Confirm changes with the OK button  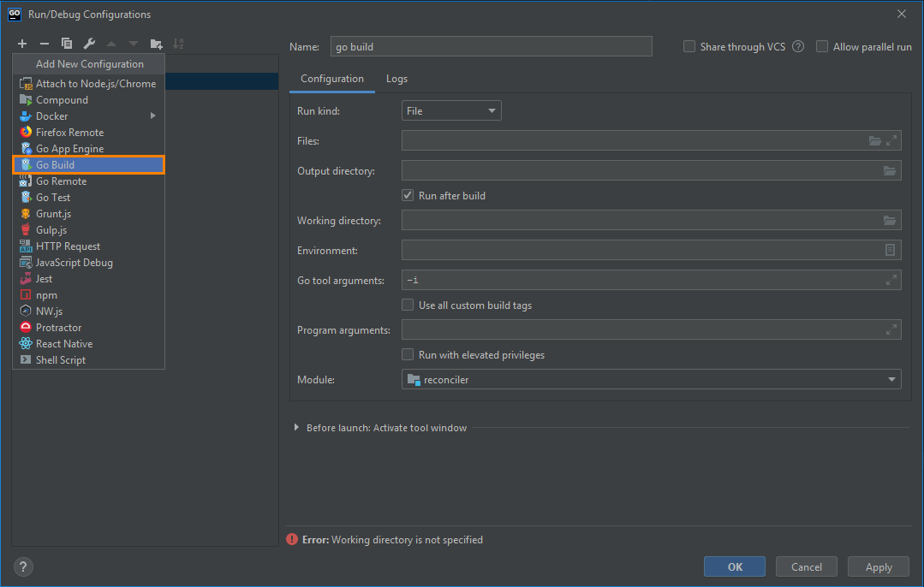click(x=734, y=566)
